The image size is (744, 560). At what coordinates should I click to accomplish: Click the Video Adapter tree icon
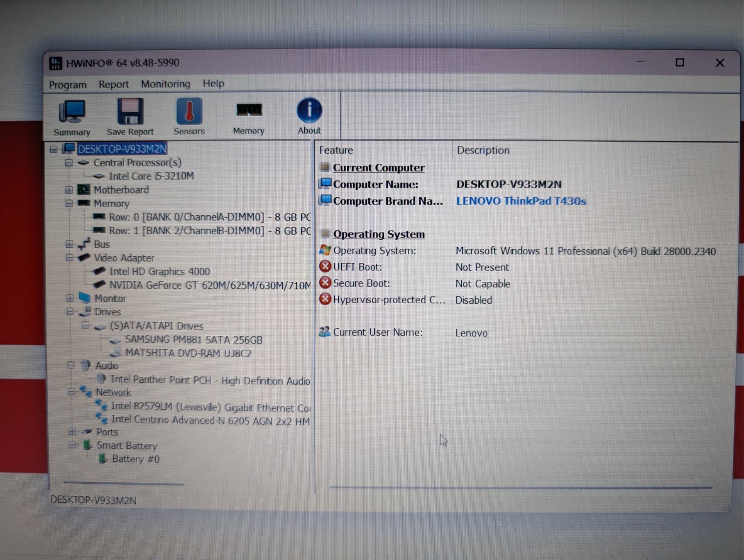(84, 257)
